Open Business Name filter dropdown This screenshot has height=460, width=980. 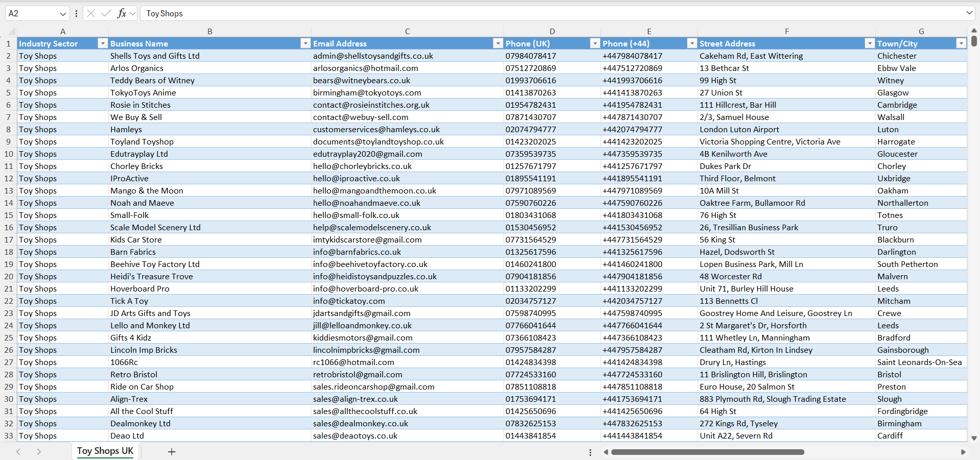coord(305,43)
